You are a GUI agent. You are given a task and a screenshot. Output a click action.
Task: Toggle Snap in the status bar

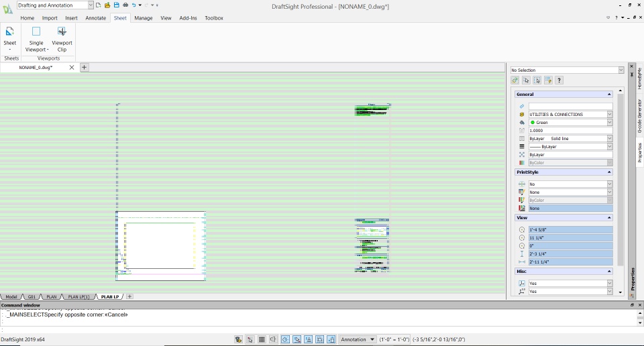click(x=250, y=339)
